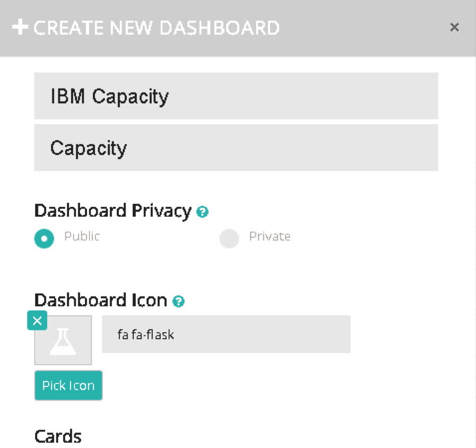Screen dimensions: 476x448
Task: Click the plus icon in dialog header
Action: [x=20, y=27]
